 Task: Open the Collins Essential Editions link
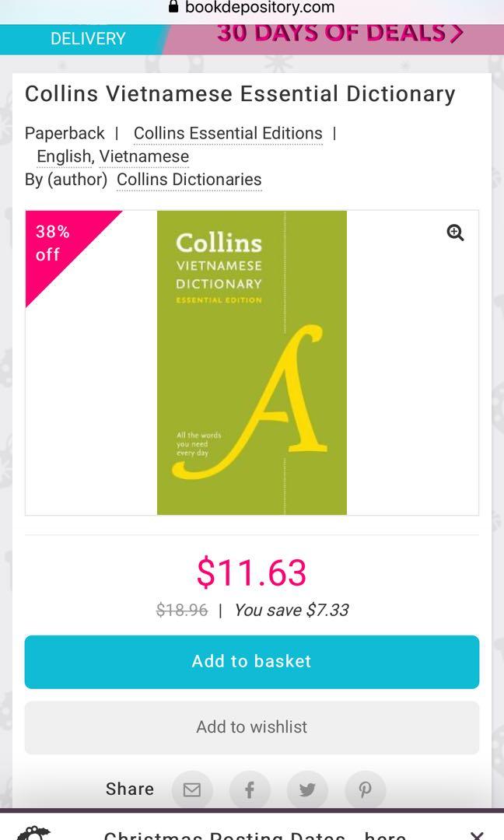[x=227, y=133]
